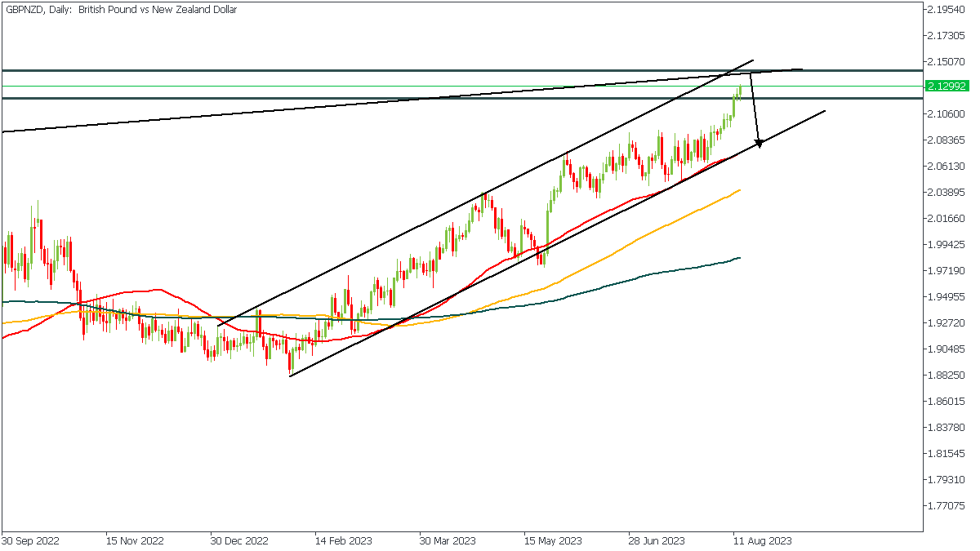
Task: Click right end of upper horizontal resistance line
Action: pyautogui.click(x=921, y=71)
